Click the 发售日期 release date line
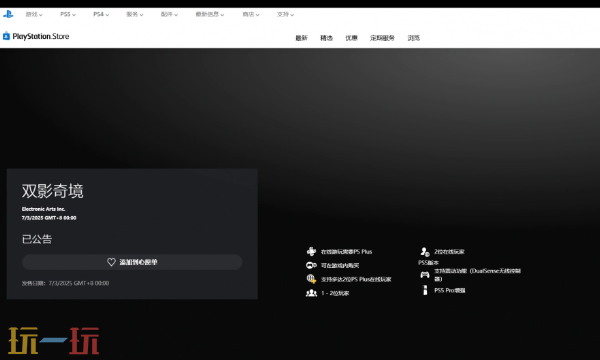This screenshot has width=600, height=360. (x=65, y=283)
